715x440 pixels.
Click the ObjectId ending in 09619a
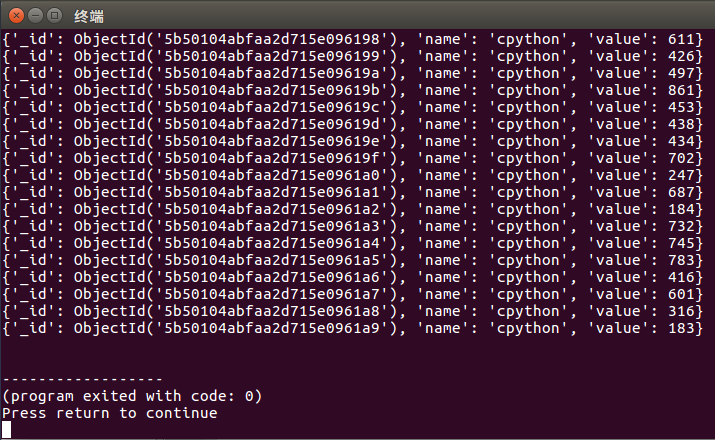point(236,73)
